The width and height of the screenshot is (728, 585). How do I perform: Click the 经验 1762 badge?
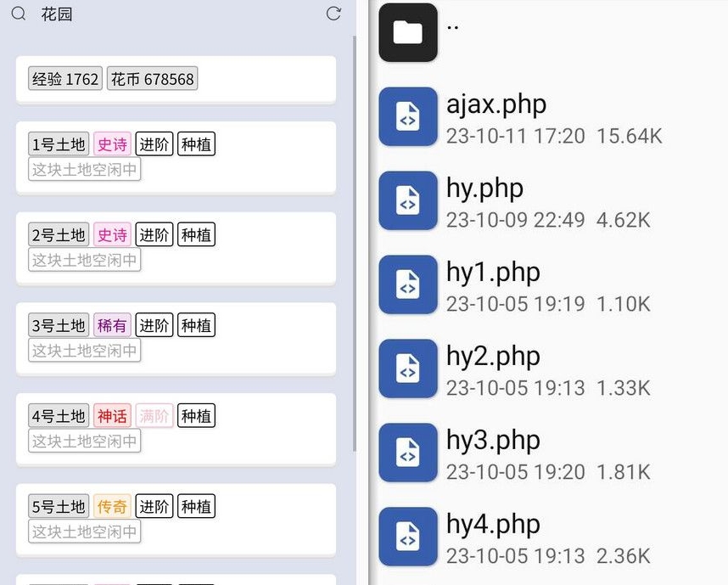(x=65, y=78)
